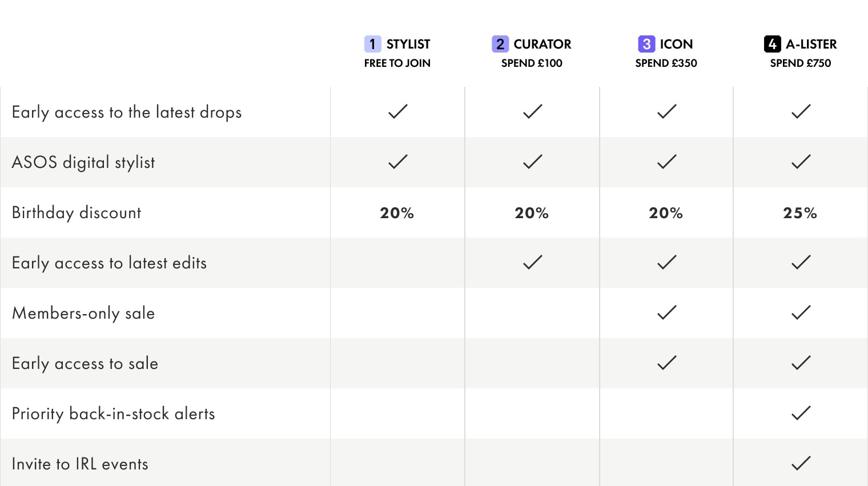
Task: Select the A-LISTER tier heading
Action: click(x=811, y=44)
